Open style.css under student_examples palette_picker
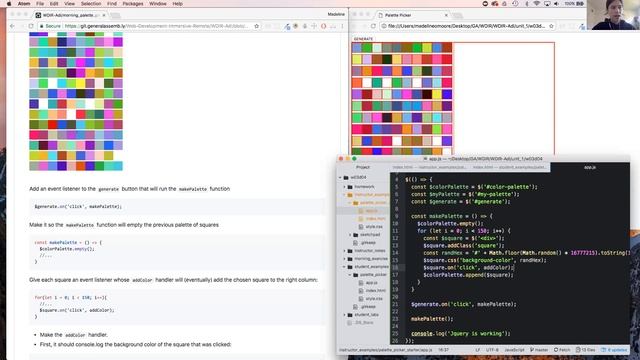The height and width of the screenshot is (360, 640). (371, 298)
